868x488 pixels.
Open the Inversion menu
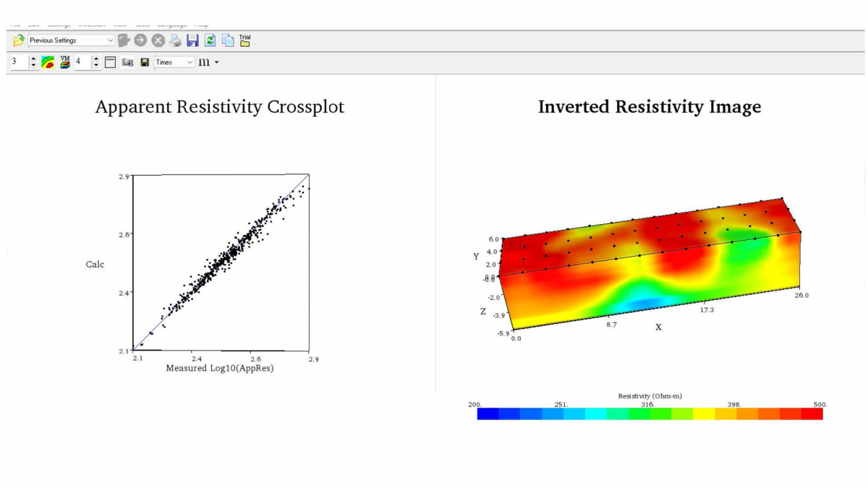tap(88, 22)
